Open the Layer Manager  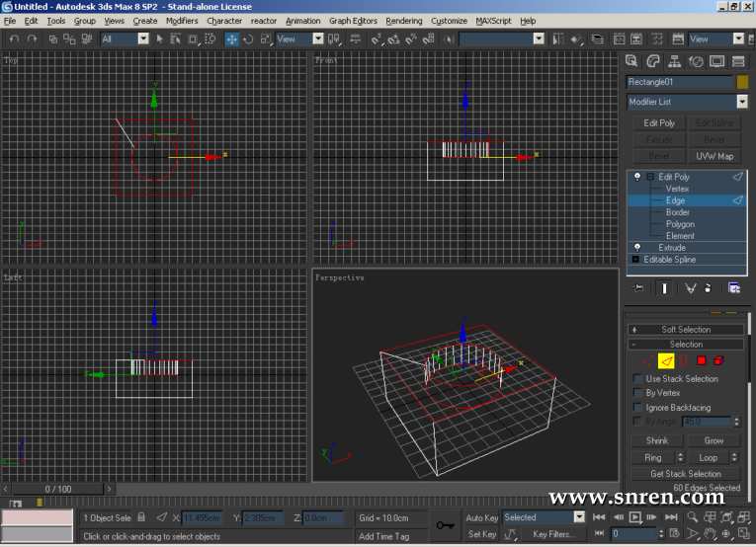pos(597,39)
